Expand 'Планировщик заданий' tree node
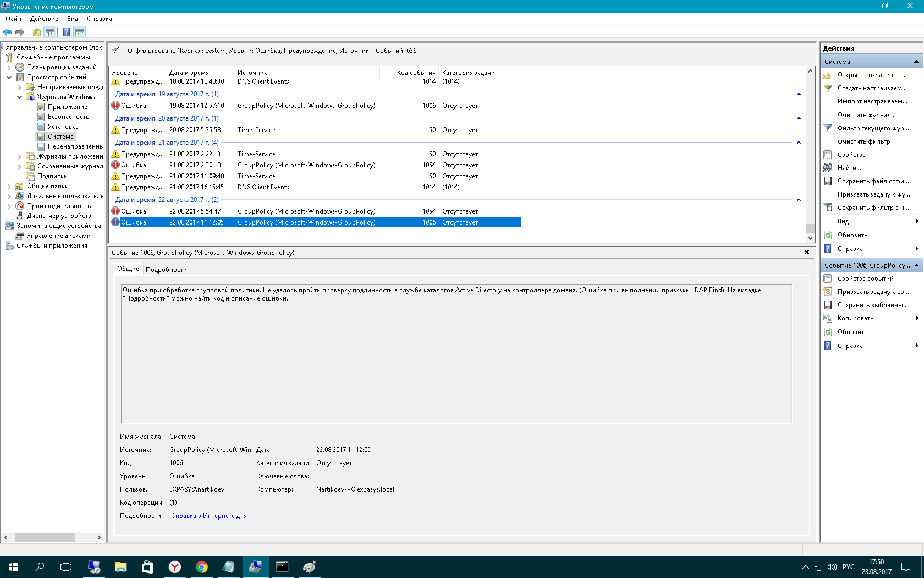924x578 pixels. click(x=9, y=68)
